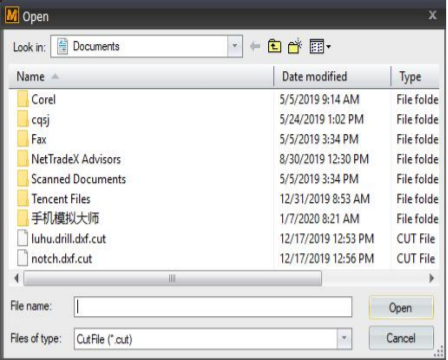This screenshot has width=448, height=360.
Task: Close the Open dialog
Action: (x=432, y=15)
